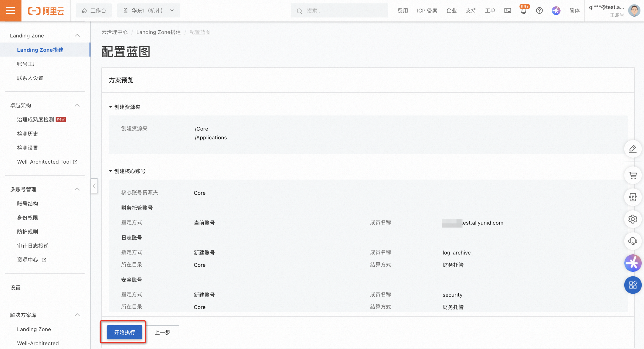Click the 开始执行 button
The width and height of the screenshot is (644, 349).
point(125,332)
